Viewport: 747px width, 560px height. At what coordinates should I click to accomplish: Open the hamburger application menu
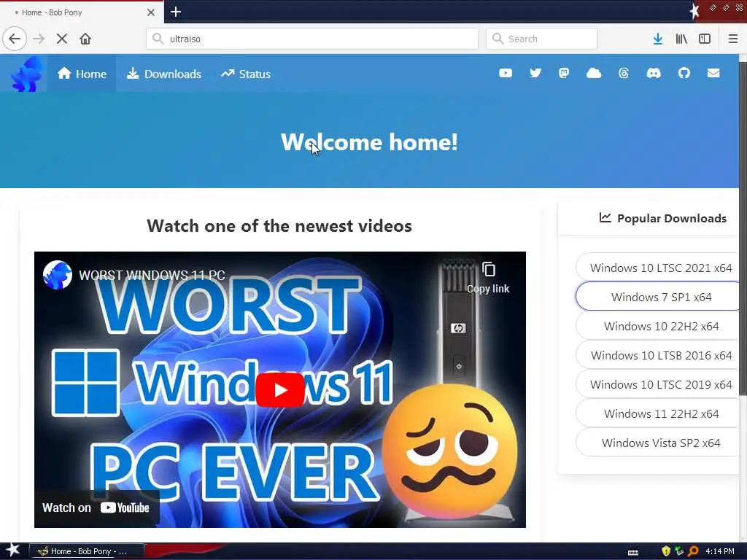pyautogui.click(x=733, y=39)
